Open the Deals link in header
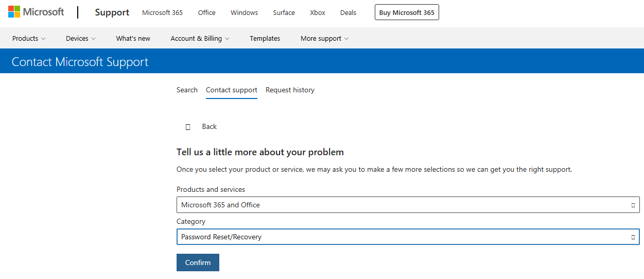This screenshot has height=279, width=644. click(348, 13)
